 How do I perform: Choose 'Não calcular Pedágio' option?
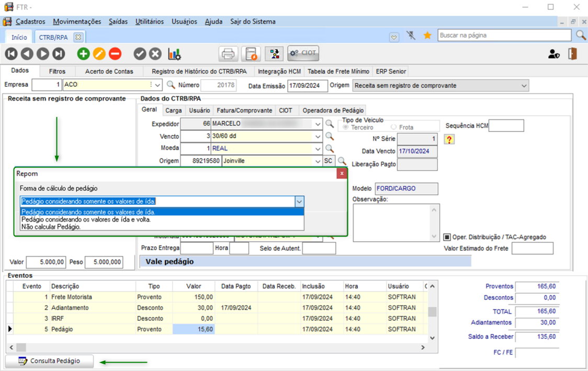coord(51,227)
